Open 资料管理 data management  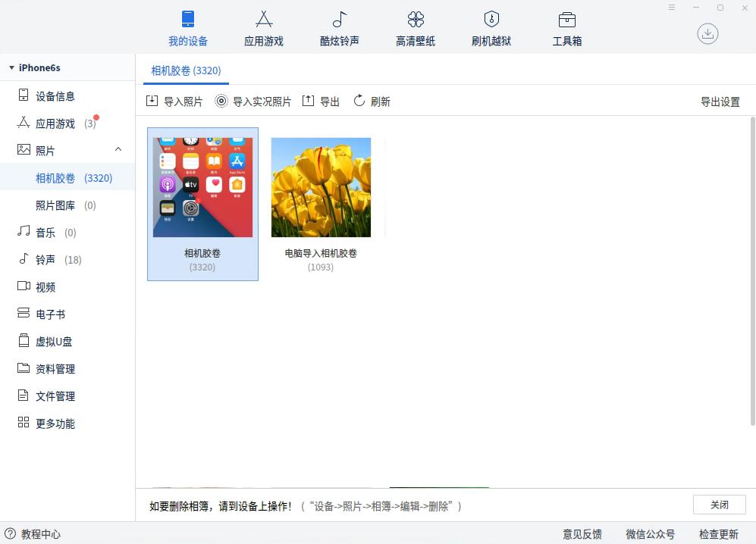54,369
